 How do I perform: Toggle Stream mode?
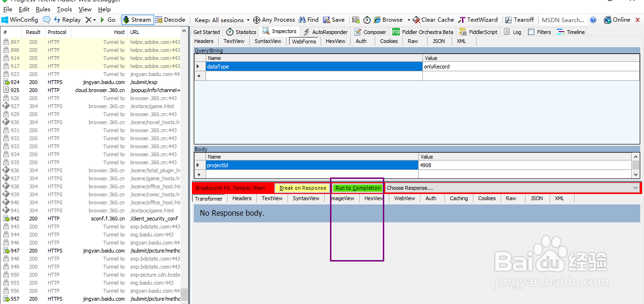[137, 20]
